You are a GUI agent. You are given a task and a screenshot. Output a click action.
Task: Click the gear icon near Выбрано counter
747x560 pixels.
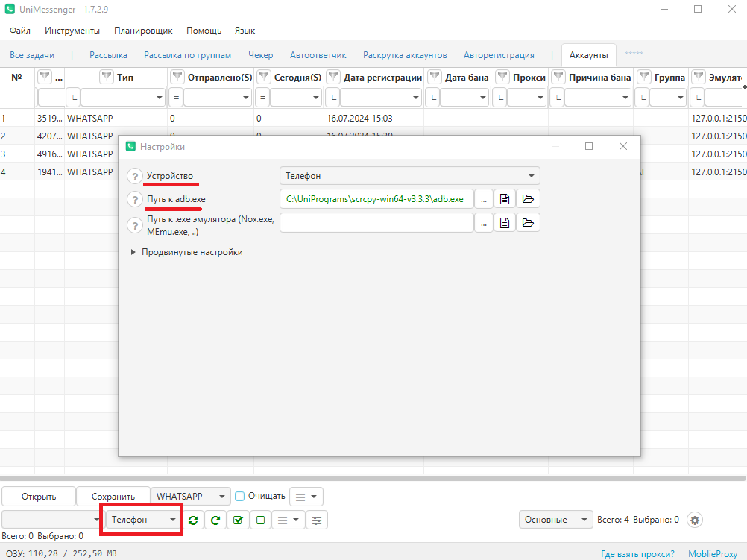point(694,520)
